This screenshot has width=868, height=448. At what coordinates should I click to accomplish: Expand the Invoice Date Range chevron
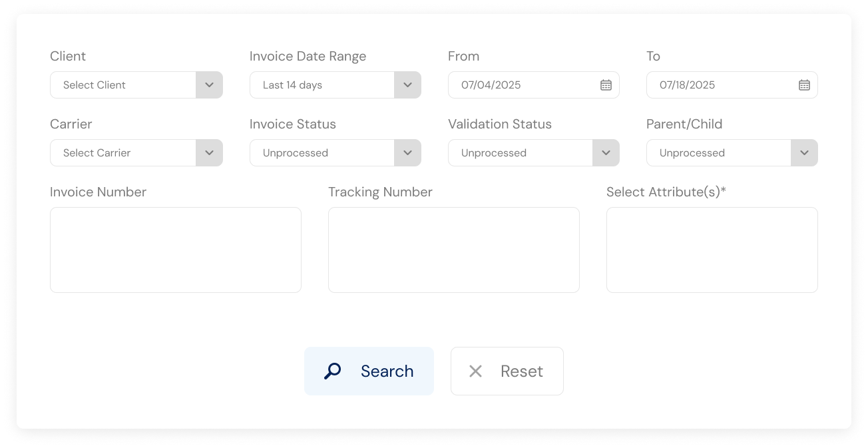click(407, 85)
